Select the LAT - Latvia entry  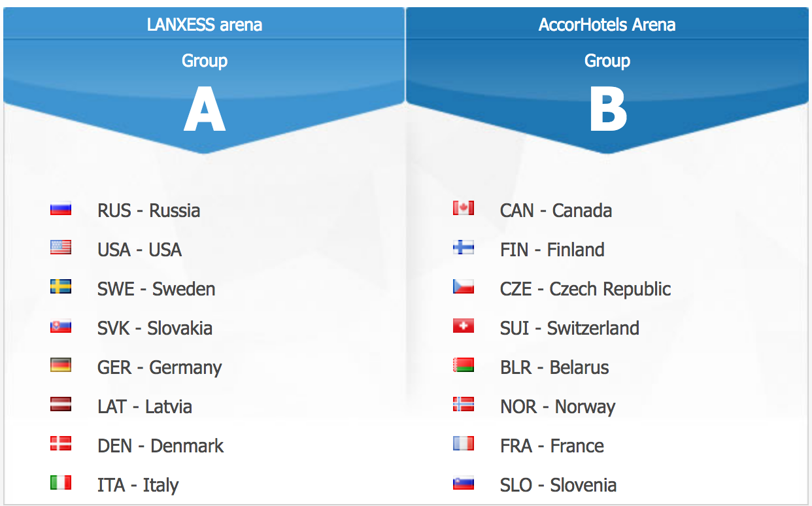click(x=144, y=407)
